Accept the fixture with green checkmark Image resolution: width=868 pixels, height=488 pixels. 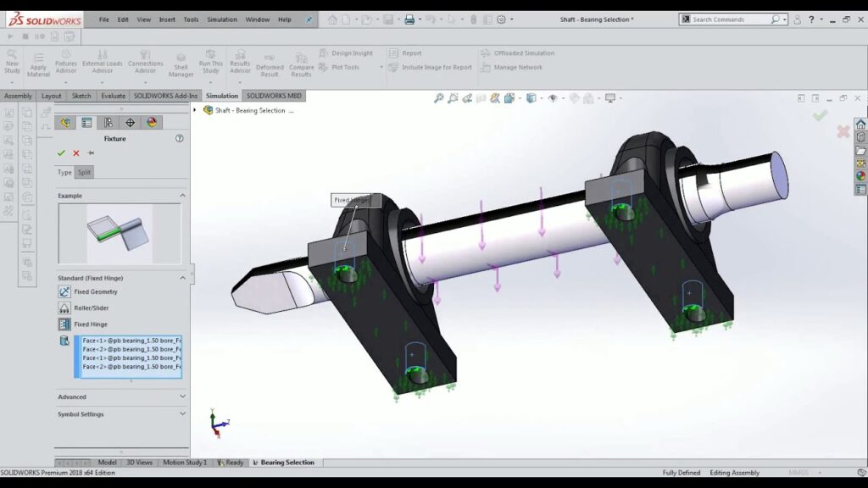tap(61, 153)
